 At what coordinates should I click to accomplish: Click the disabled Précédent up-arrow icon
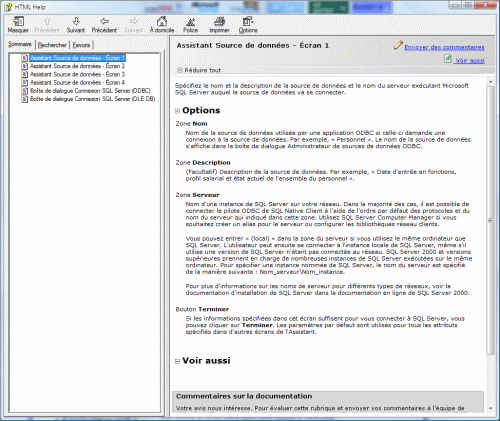pos(47,22)
